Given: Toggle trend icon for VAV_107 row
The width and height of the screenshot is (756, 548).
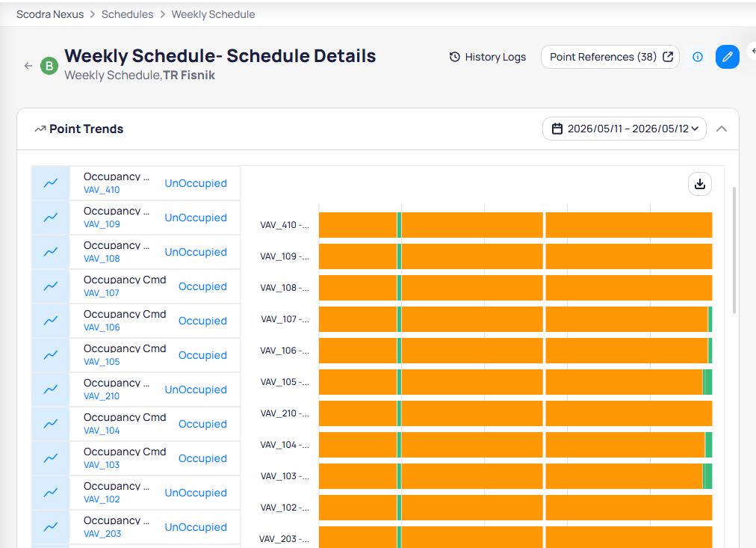Looking at the screenshot, I should point(51,286).
